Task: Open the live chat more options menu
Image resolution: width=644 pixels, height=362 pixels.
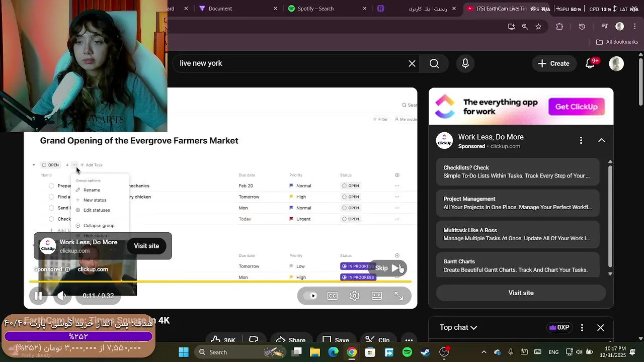Action: [x=582, y=327]
